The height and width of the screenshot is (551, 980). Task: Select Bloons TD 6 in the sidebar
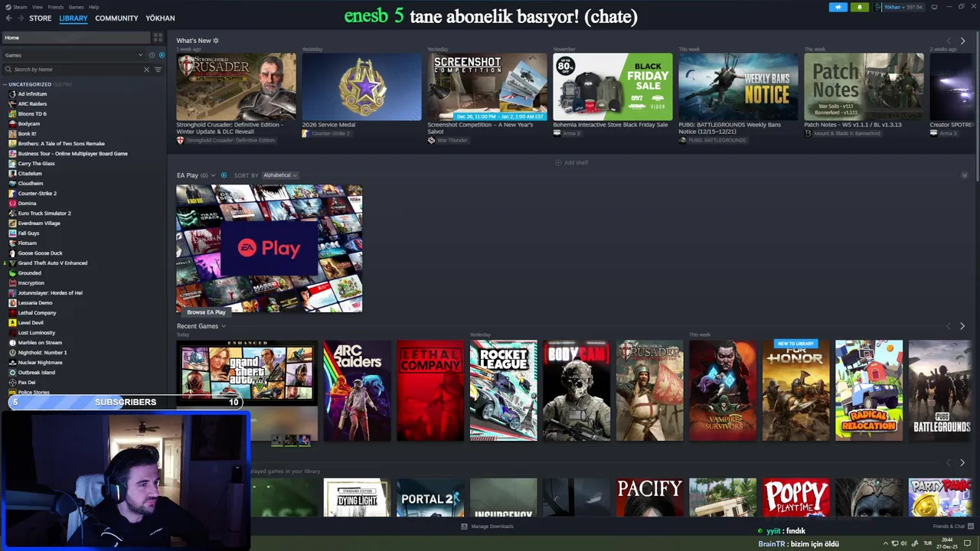[32, 114]
